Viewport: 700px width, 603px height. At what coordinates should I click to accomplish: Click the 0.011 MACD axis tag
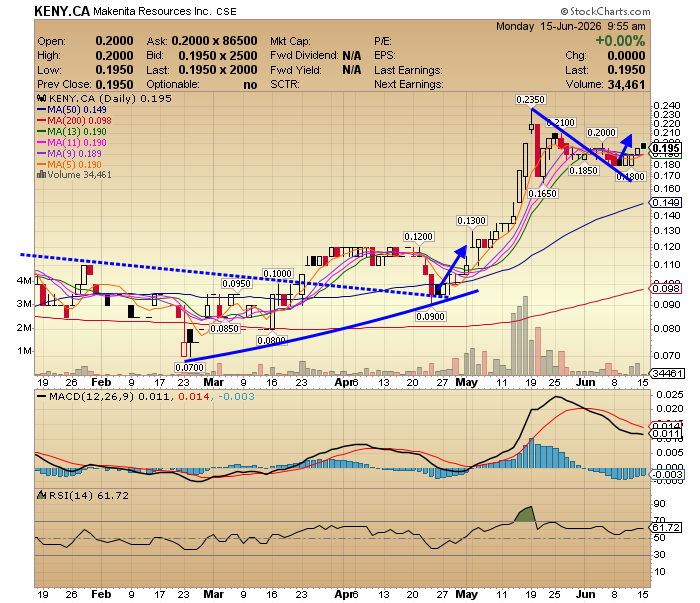[666, 433]
